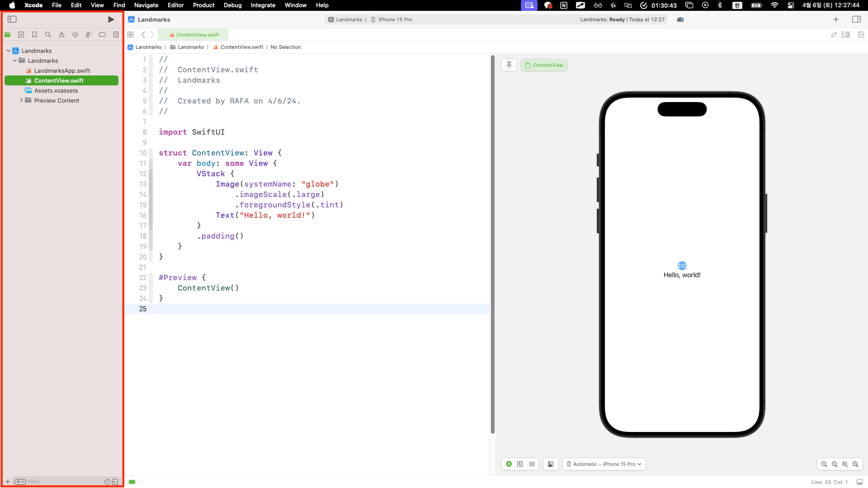Open the Editor menu
This screenshot has width=868, height=488.
tap(175, 5)
